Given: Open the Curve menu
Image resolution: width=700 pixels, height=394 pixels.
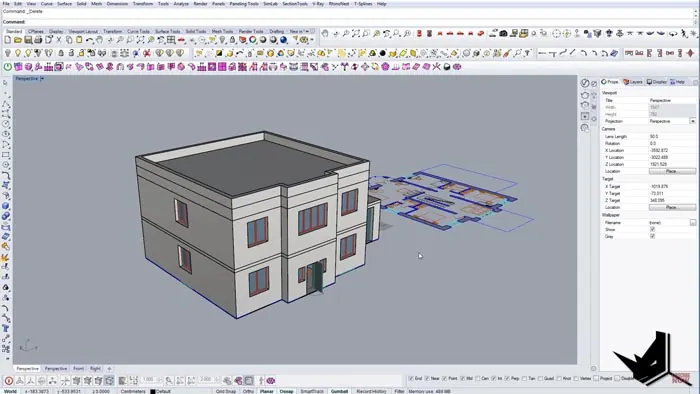Looking at the screenshot, I should click(x=46, y=4).
